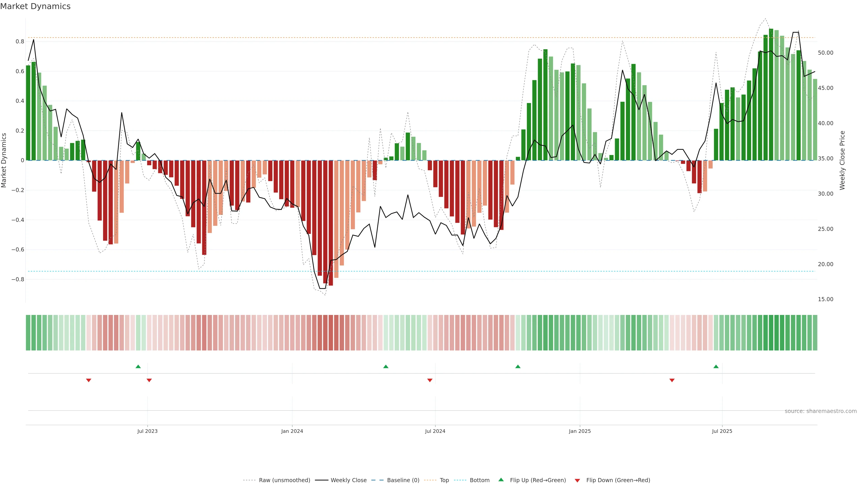The width and height of the screenshot is (868, 488).
Task: Click the red flip-down triangle near Jul 2024
Action: coord(430,380)
